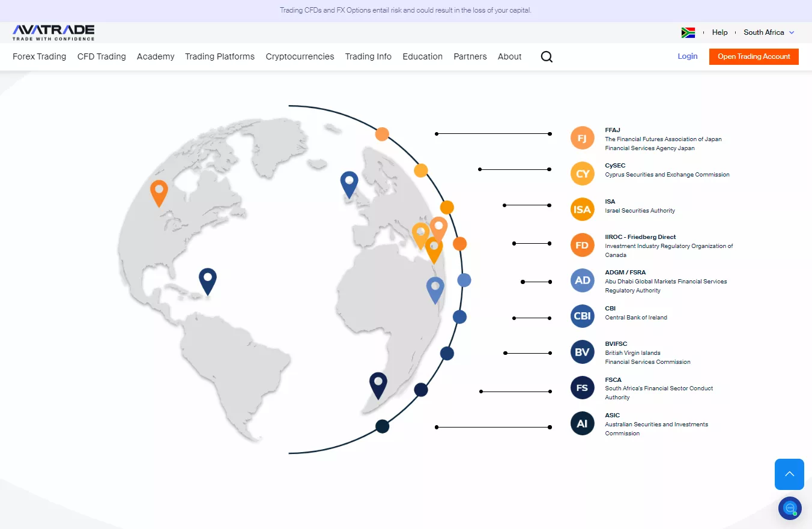This screenshot has height=529, width=812.
Task: Click the navy pin over the Caribbean
Action: [x=208, y=282]
